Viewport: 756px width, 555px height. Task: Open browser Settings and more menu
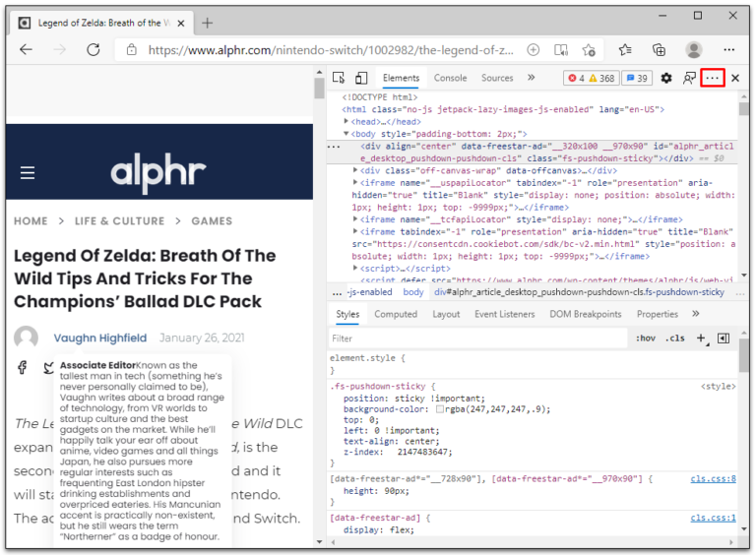click(729, 49)
